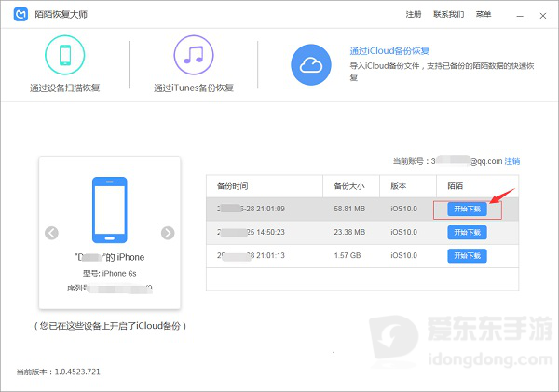The width and height of the screenshot is (559, 392).
Task: Click the 注销 logout link
Action: click(511, 161)
